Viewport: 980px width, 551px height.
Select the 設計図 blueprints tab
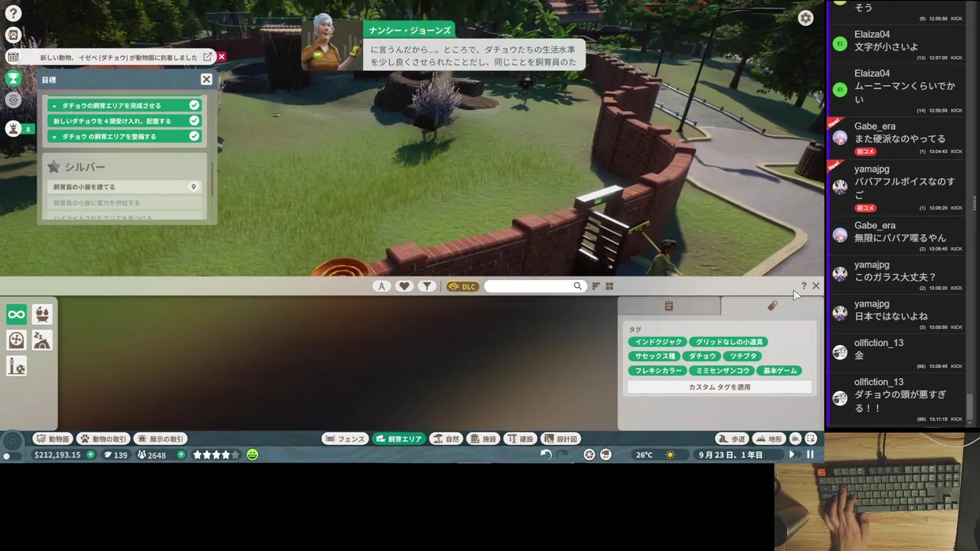[x=561, y=439]
